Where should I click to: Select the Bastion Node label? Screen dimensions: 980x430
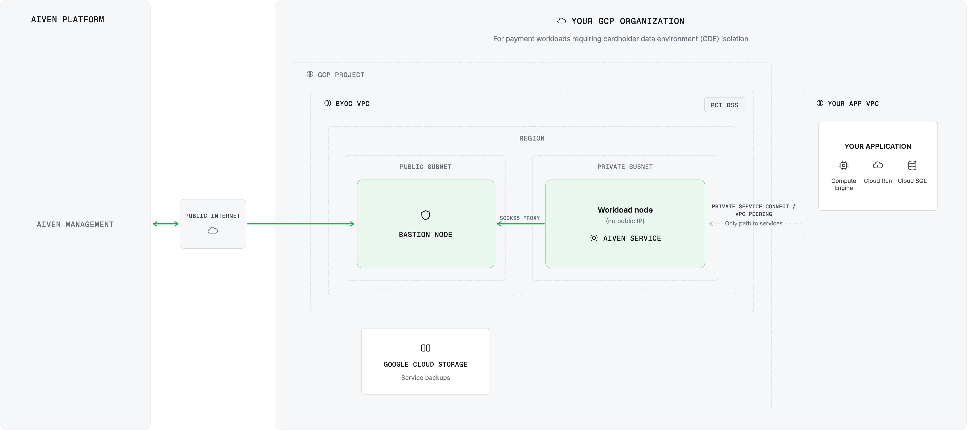point(425,235)
